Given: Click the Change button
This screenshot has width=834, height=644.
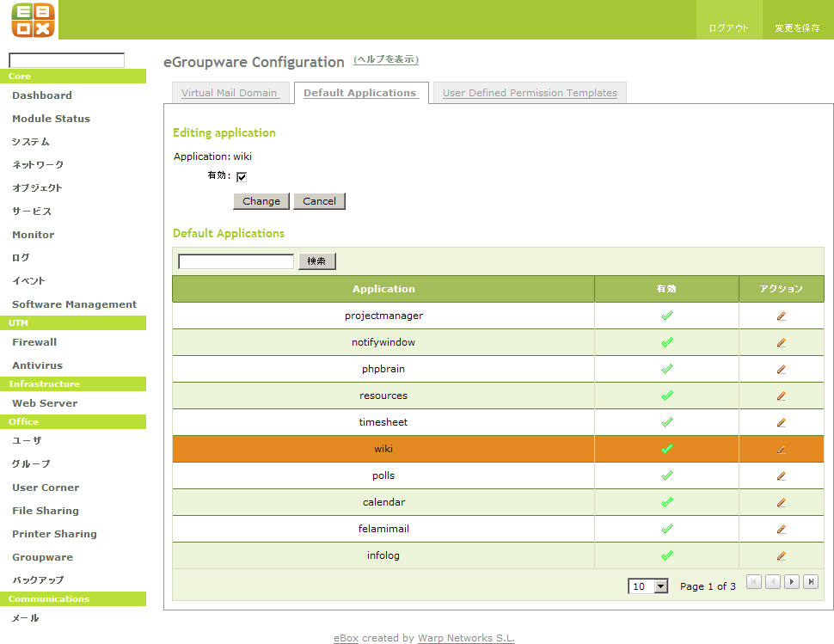Looking at the screenshot, I should coord(261,201).
